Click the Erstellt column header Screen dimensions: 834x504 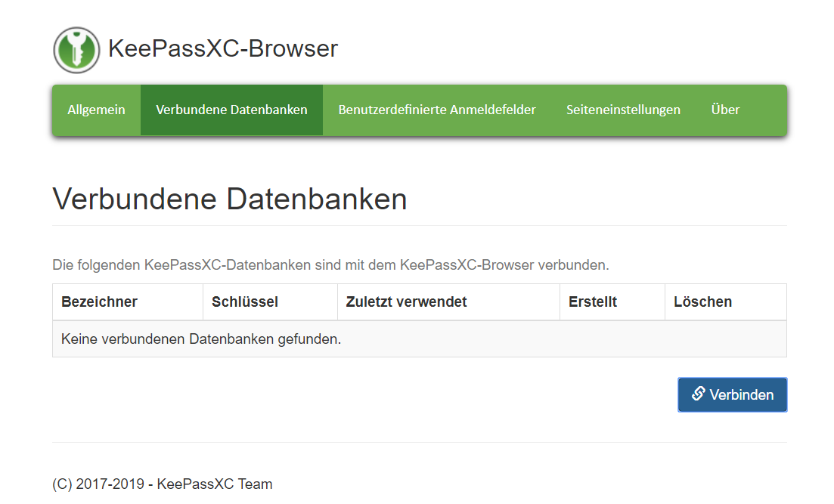point(612,302)
